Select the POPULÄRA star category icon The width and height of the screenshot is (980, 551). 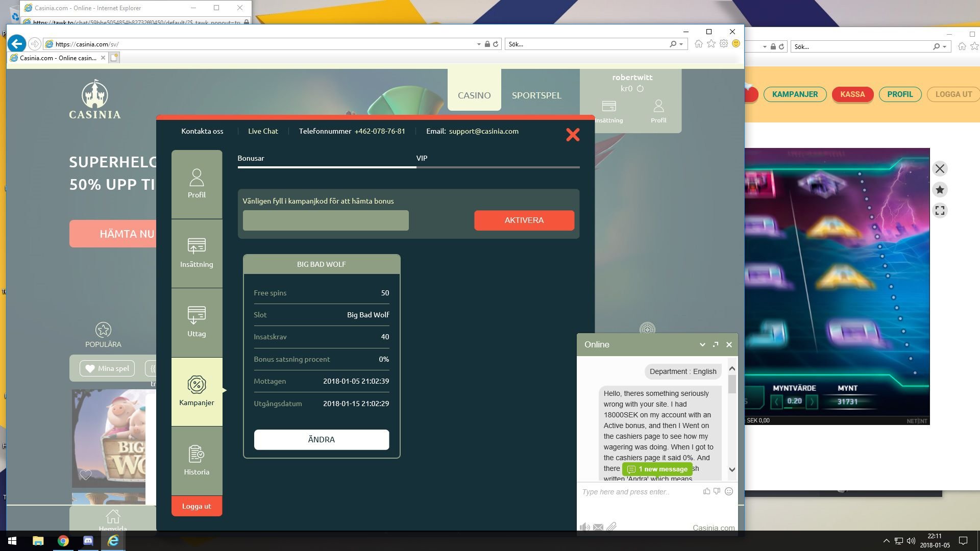103,330
